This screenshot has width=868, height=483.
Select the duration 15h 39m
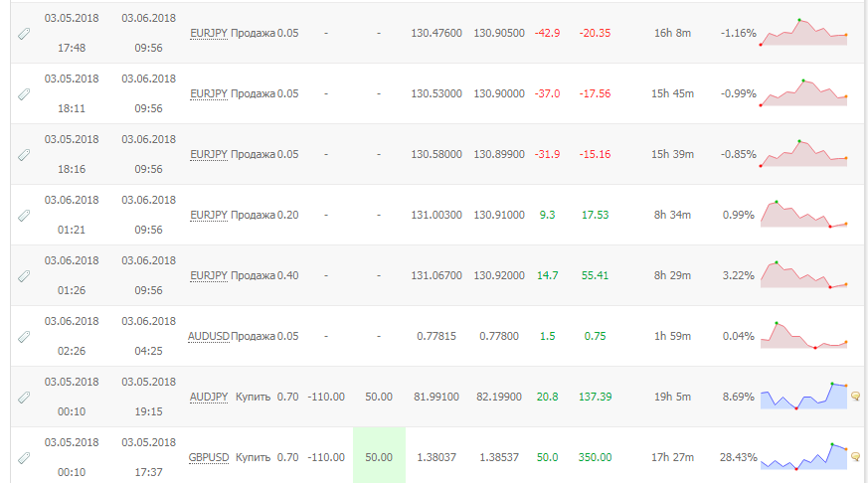coord(672,154)
